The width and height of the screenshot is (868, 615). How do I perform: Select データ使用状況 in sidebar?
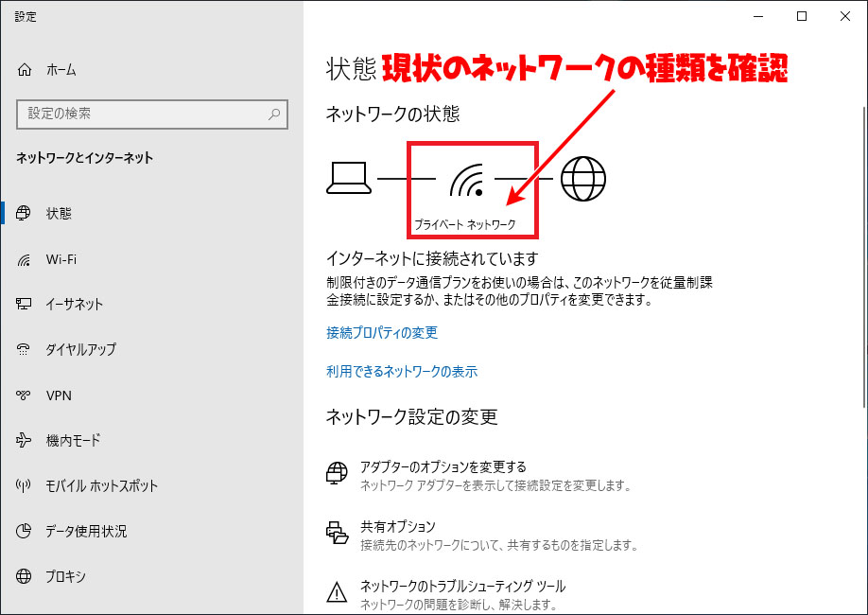(x=151, y=531)
